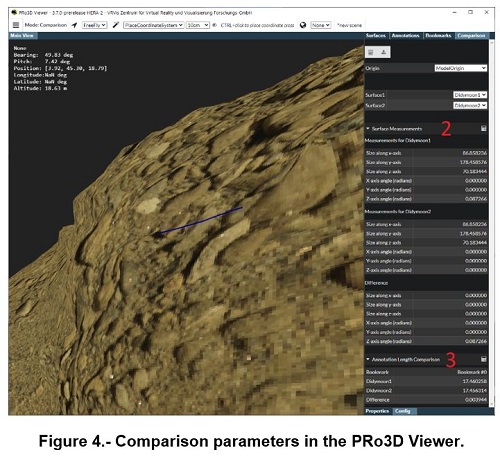Screen dimensions: 500x457
Task: Open the hamburger menu in the toolbar
Action: pos(15,25)
